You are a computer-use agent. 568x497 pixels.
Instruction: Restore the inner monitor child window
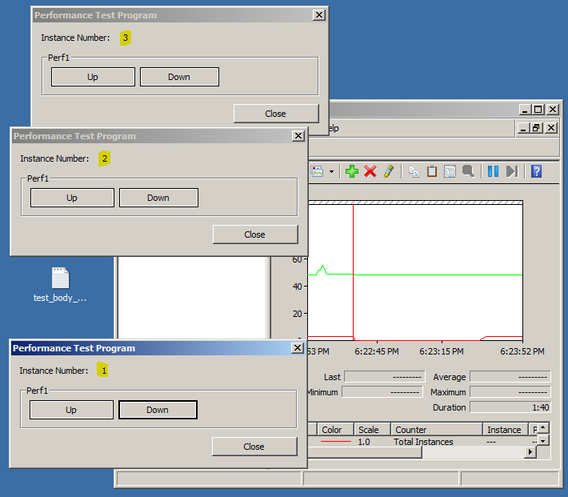536,128
